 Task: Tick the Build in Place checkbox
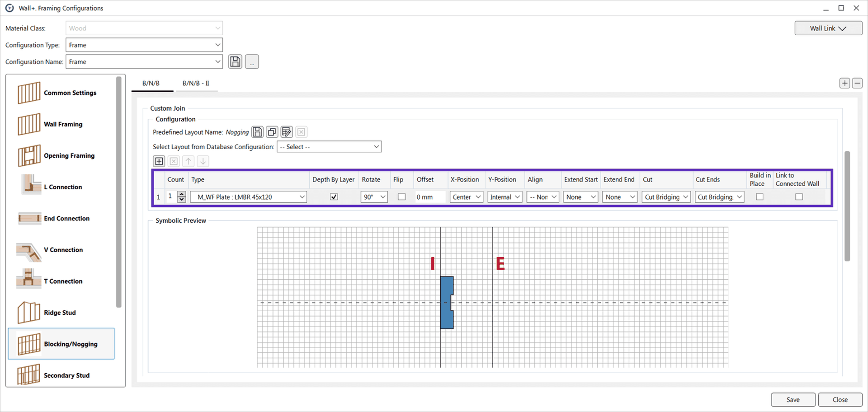point(759,197)
